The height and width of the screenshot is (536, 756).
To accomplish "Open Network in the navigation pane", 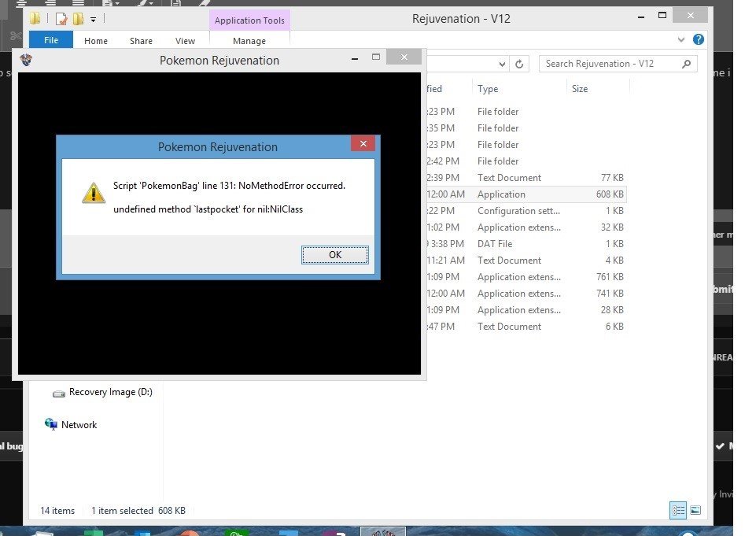I will [79, 424].
